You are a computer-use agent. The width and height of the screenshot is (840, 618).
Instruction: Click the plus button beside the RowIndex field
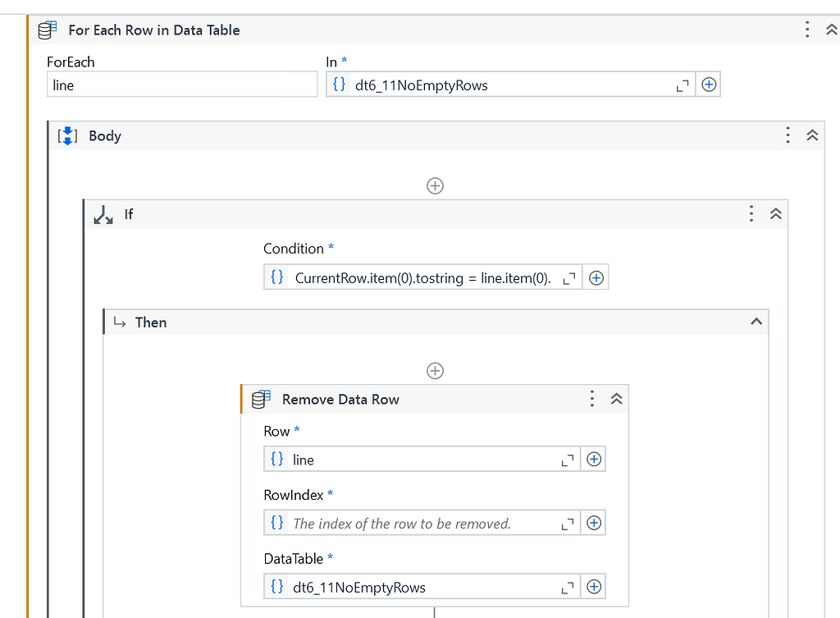(x=593, y=522)
